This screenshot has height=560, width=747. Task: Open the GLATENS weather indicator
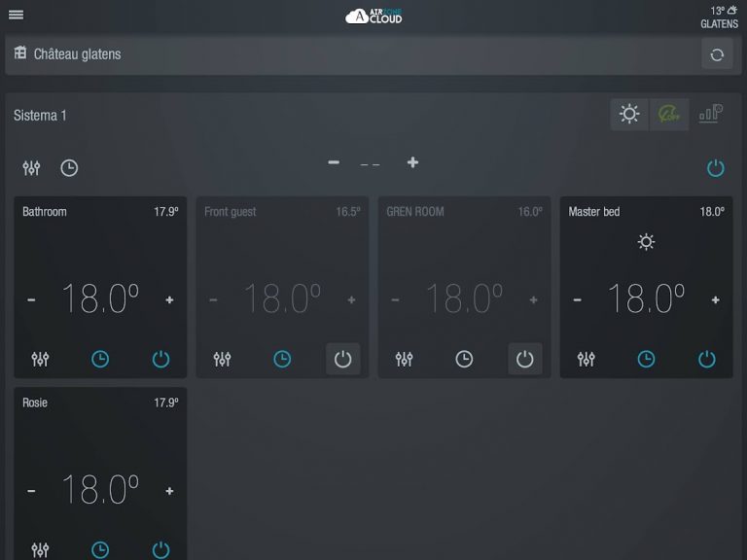[720, 17]
